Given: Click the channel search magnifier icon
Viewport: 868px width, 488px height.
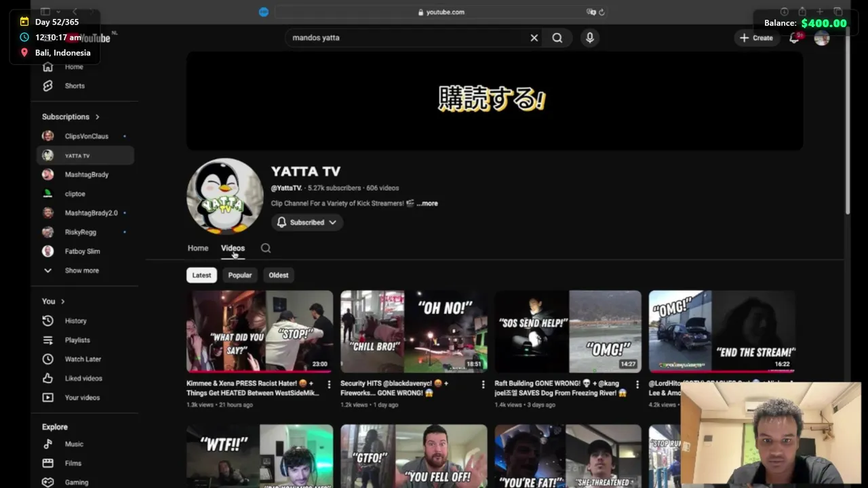Looking at the screenshot, I should (x=266, y=248).
